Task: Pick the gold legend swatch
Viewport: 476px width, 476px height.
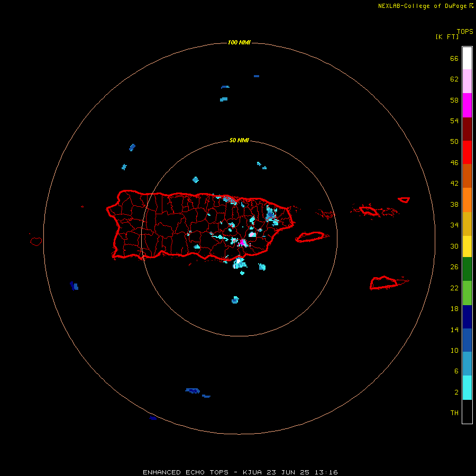Action: 467,224
